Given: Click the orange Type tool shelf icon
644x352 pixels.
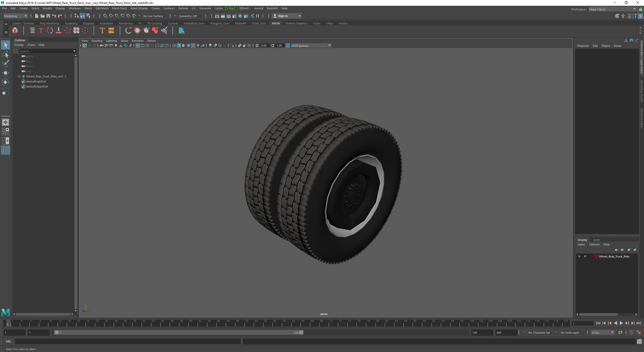Looking at the screenshot, I should (x=102, y=31).
